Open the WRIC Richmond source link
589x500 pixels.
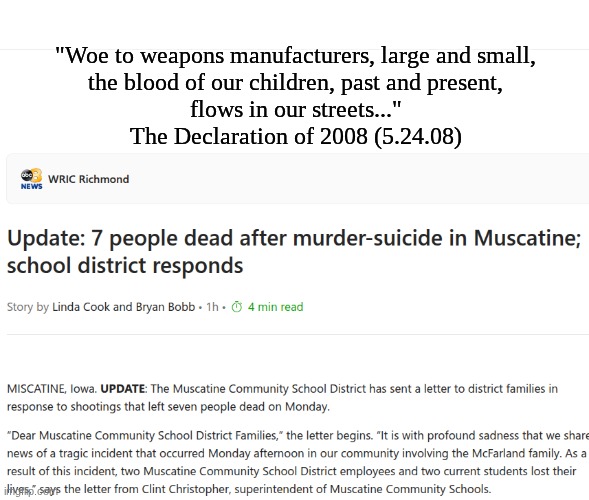click(x=88, y=179)
